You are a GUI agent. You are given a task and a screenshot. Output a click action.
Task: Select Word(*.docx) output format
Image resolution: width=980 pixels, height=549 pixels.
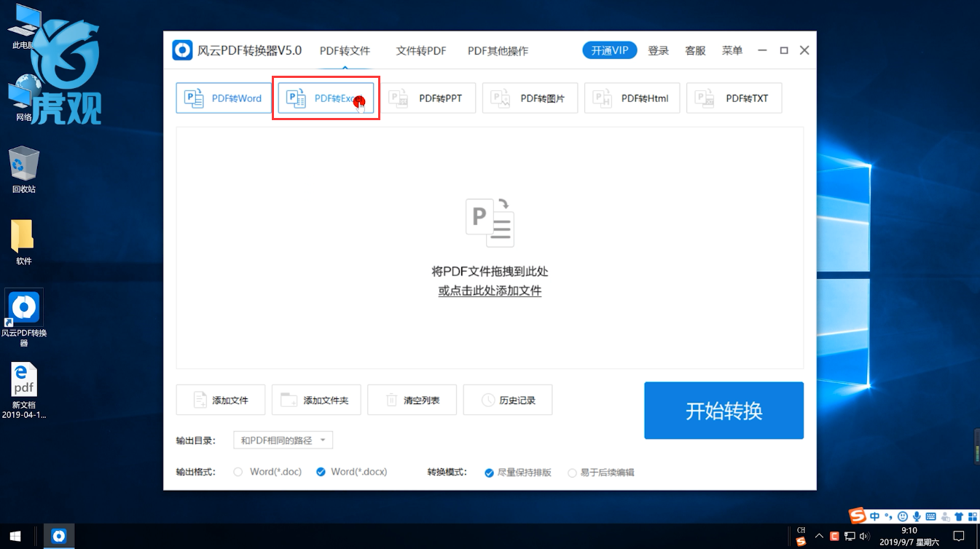[352, 472]
